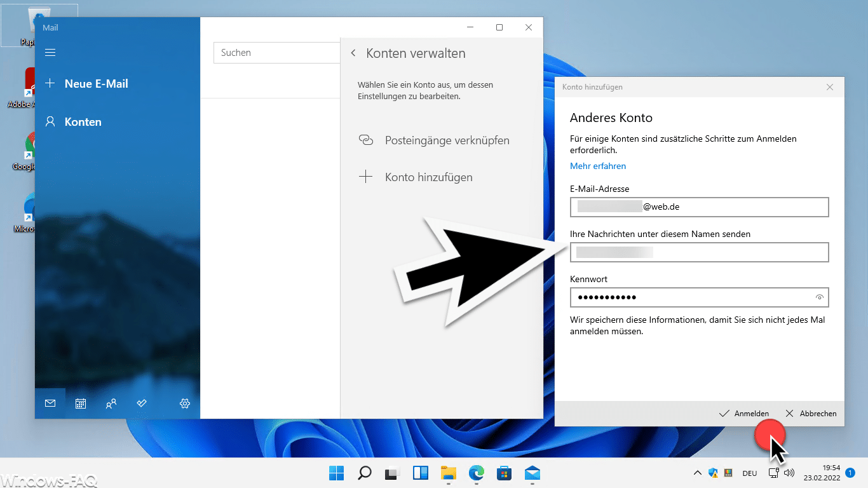This screenshot has width=868, height=488.
Task: Open Microsoft Store from taskbar
Action: 505,473
